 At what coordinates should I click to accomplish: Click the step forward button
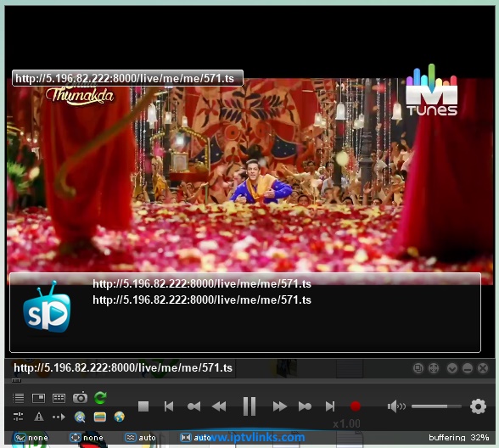coord(305,406)
